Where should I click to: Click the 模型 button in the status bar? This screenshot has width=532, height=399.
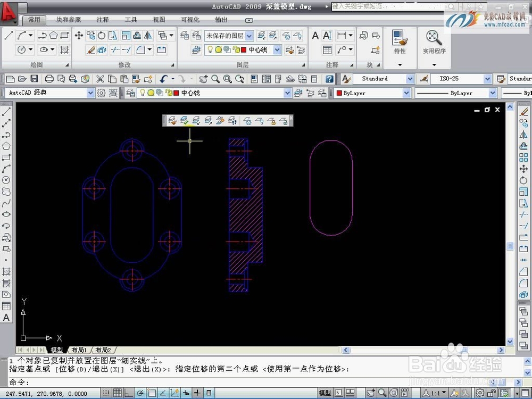point(325,393)
